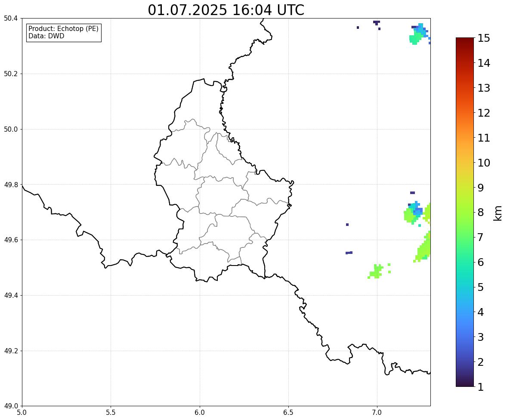The image size is (507, 420).
Task: Click the latitude axis label "49.8"
Action: click(x=10, y=185)
